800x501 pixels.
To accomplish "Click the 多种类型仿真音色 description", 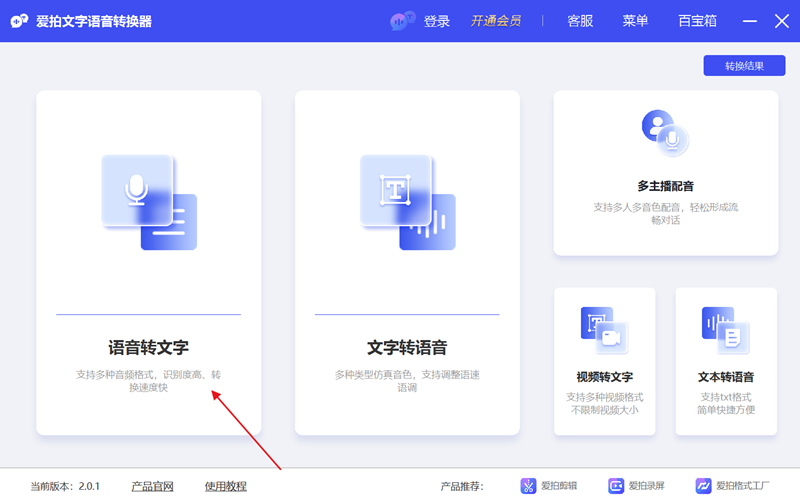I will (x=407, y=381).
